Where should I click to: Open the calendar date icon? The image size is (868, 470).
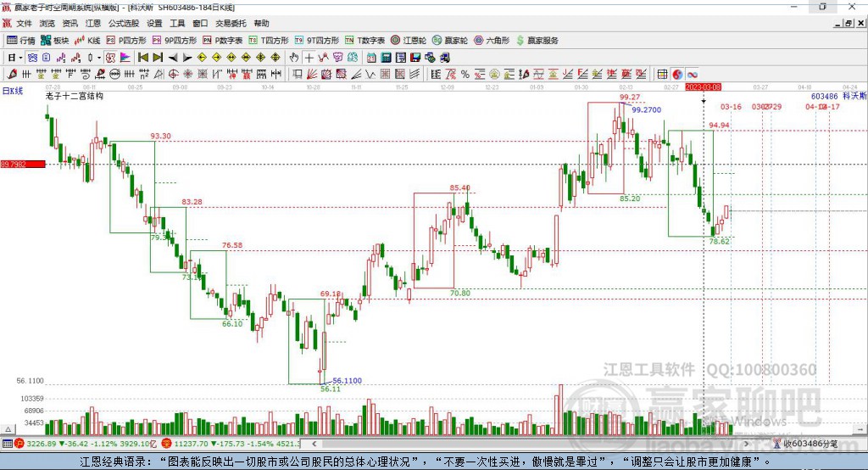[x=371, y=57]
